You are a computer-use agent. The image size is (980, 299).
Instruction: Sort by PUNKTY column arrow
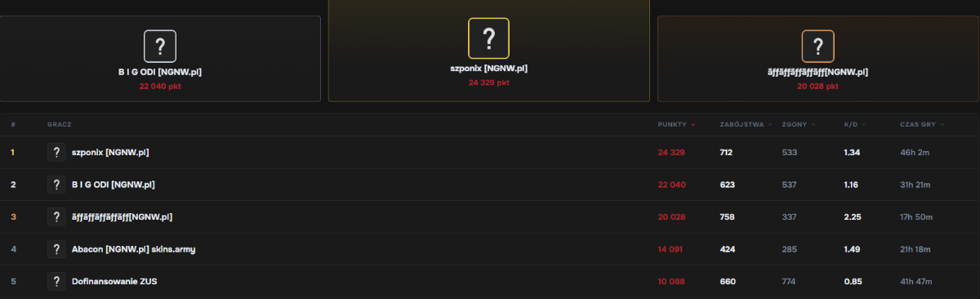pos(693,125)
